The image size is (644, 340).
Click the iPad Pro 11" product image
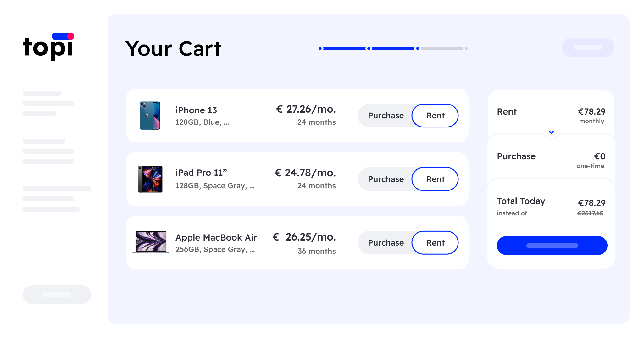tap(150, 179)
